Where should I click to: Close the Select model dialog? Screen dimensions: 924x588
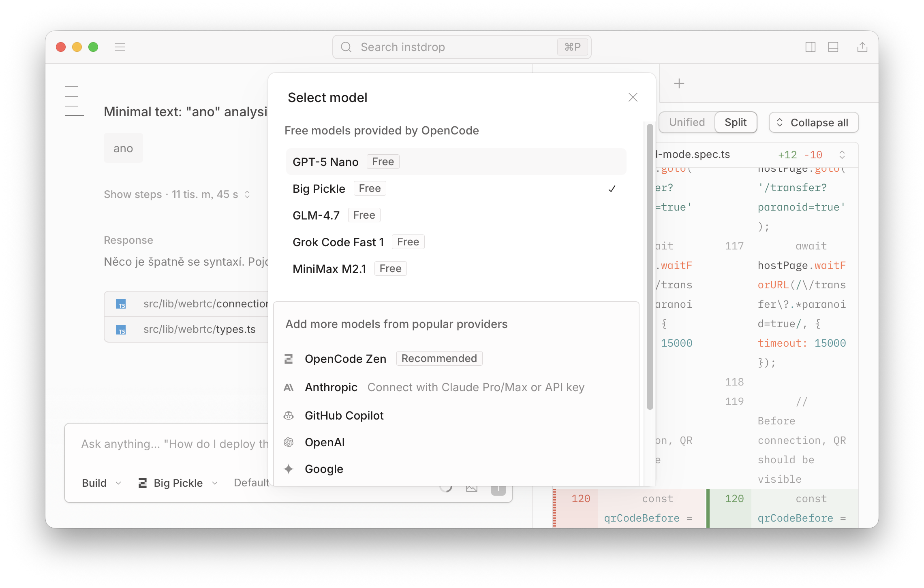[633, 97]
